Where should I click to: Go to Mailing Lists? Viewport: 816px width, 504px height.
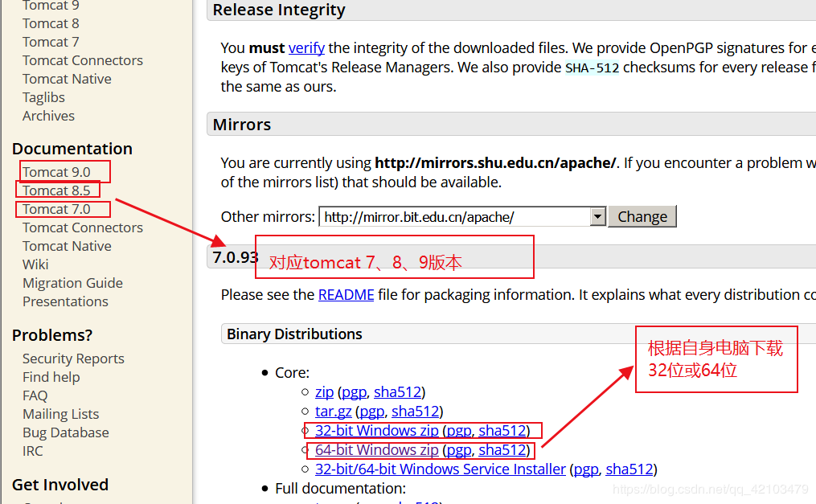pyautogui.click(x=60, y=414)
